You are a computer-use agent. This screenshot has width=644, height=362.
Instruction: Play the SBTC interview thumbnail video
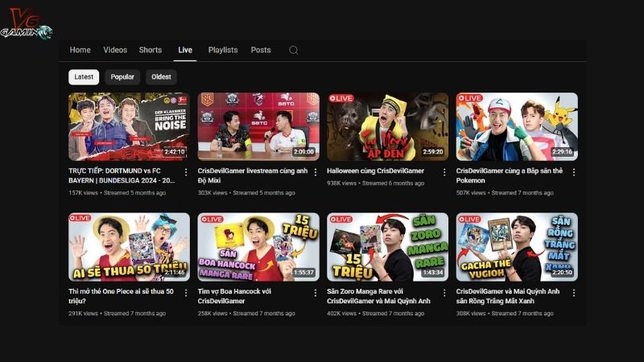[258, 126]
